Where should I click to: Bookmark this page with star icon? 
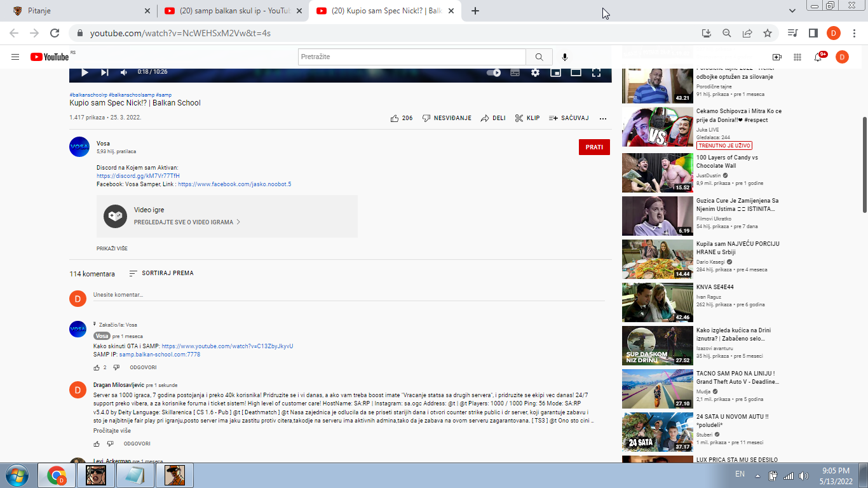click(x=768, y=33)
